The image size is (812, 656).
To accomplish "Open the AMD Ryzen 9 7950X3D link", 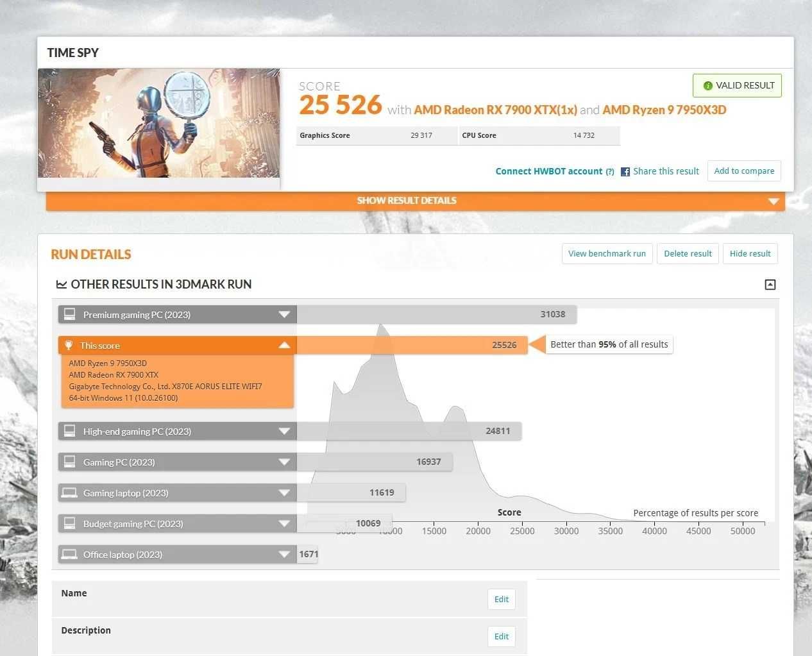I will 664,110.
